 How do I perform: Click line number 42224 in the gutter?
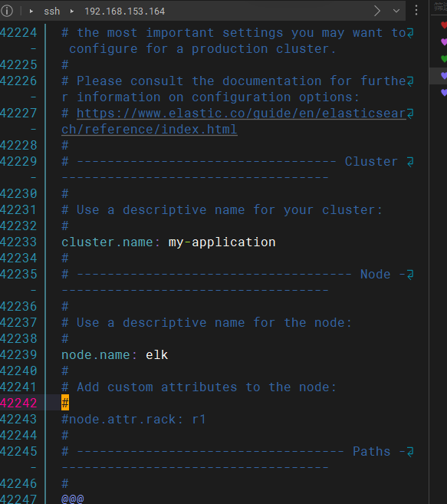point(18,33)
